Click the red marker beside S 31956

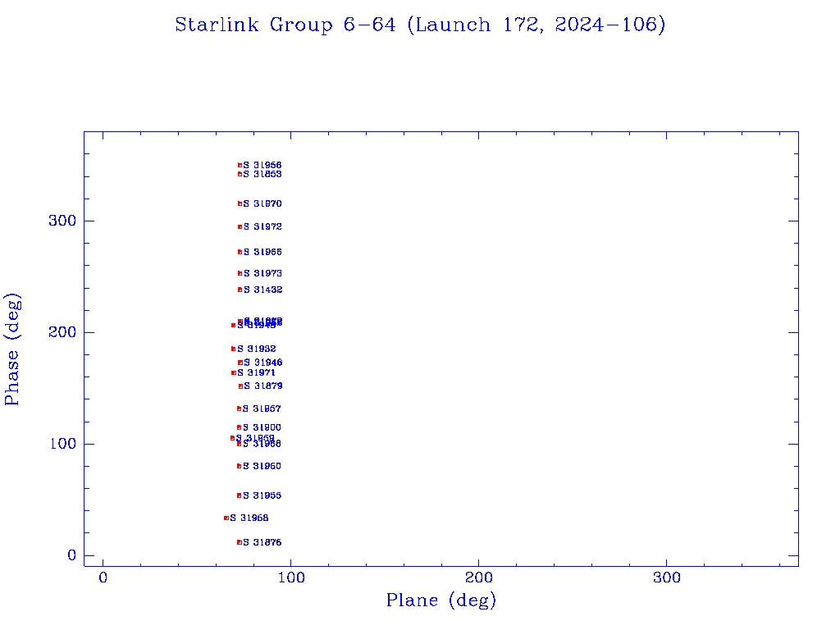pos(240,166)
